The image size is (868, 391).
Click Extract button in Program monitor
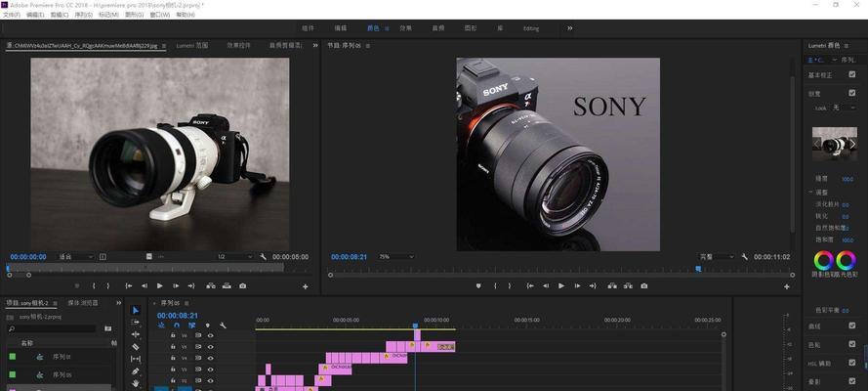(629, 285)
